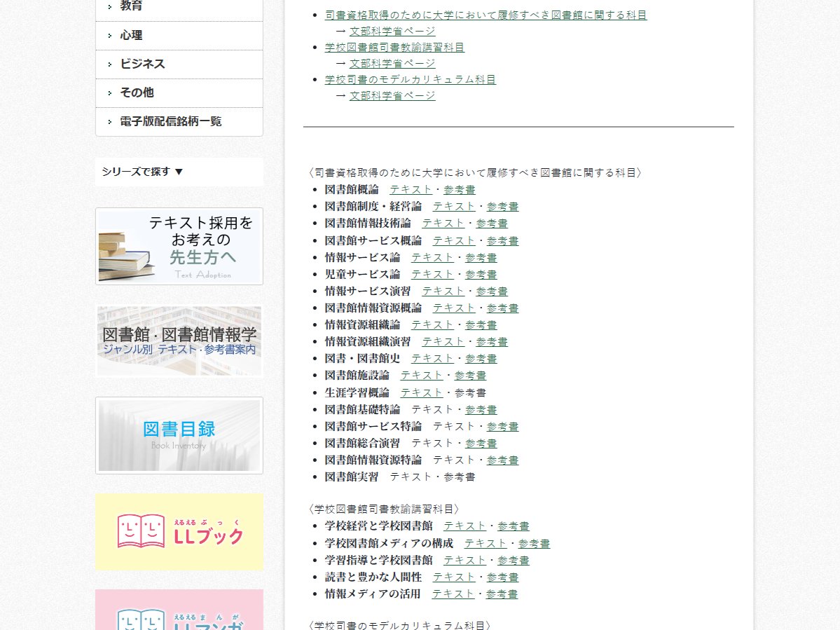Open テキスト link for 情報メディアの活用
840x630 pixels.
coord(453,594)
